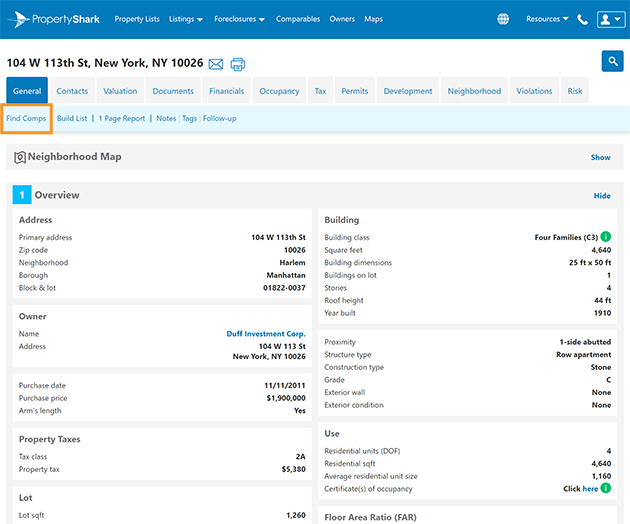Screen dimensions: 630x524
Task: Hide the Overview section
Action: click(x=602, y=196)
